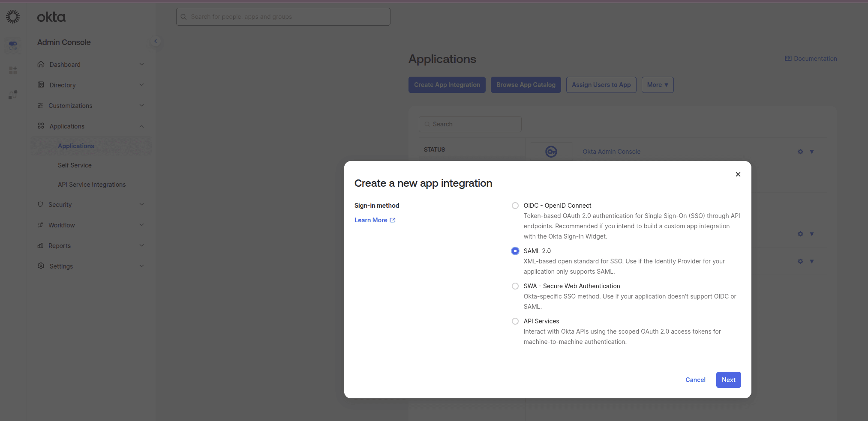This screenshot has width=868, height=421.
Task: Expand the Workflow menu chevron
Action: click(141, 225)
